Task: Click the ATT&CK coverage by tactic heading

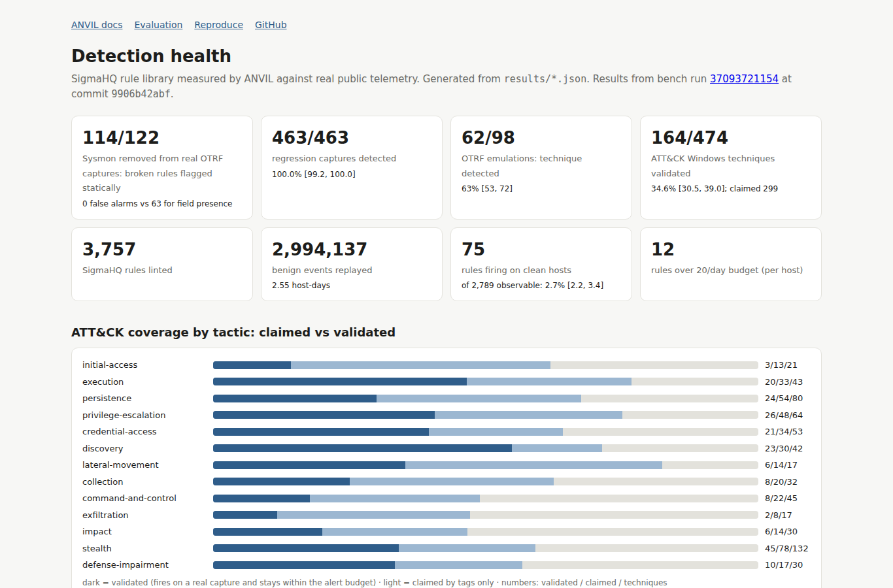Action: point(233,333)
